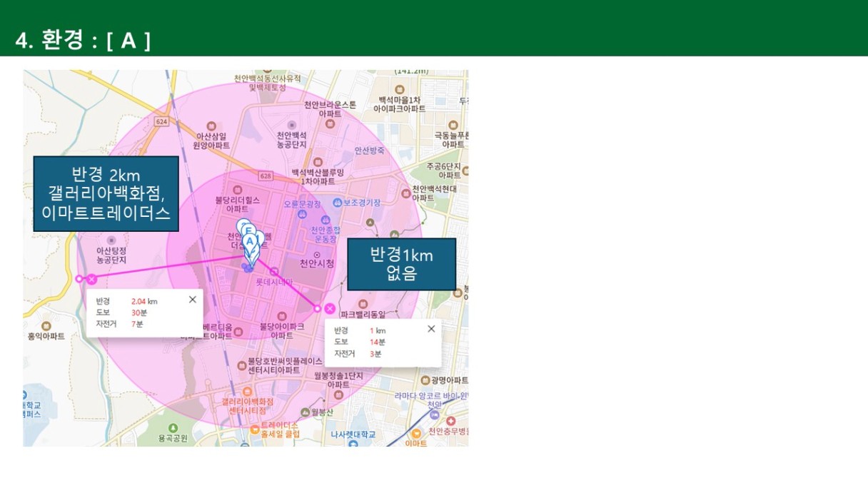The height and width of the screenshot is (488, 868).
Task: Click the 안산방죽 map label
Action: coord(369,151)
